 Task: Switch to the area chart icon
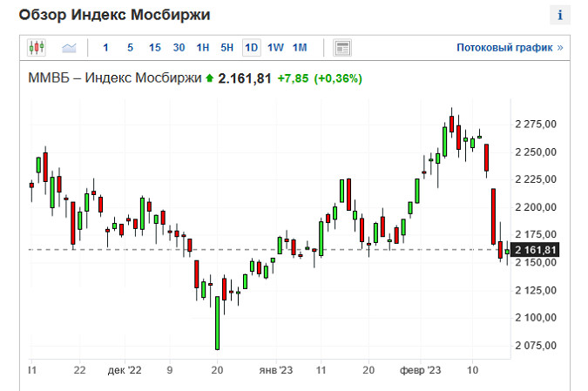pos(69,47)
